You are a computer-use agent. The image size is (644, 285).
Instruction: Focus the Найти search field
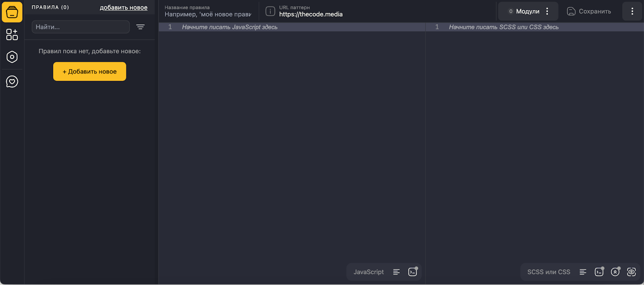(x=80, y=27)
